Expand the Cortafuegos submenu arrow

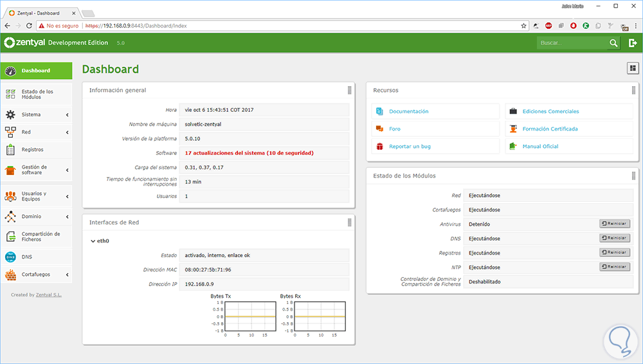(x=68, y=275)
